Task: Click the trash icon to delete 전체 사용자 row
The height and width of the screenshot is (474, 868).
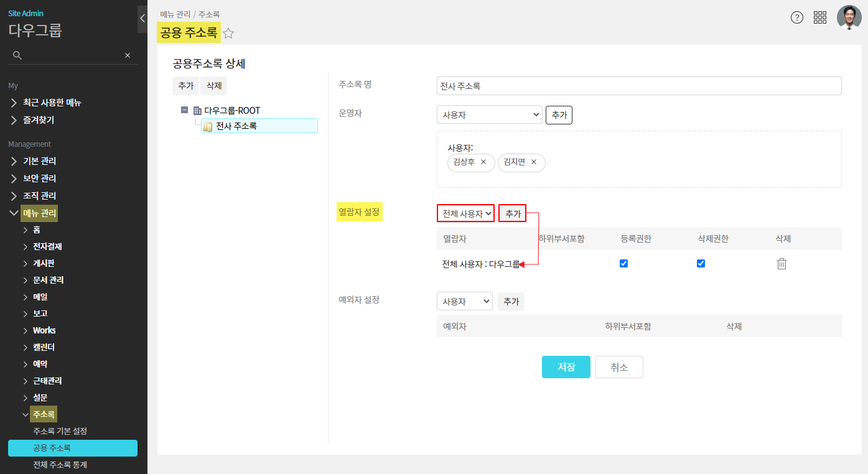Action: [x=782, y=264]
